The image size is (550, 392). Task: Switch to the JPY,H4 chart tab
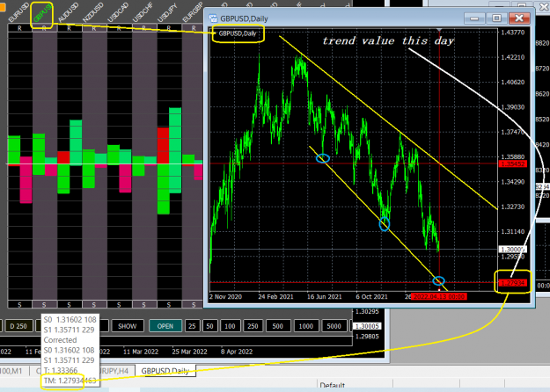114,371
